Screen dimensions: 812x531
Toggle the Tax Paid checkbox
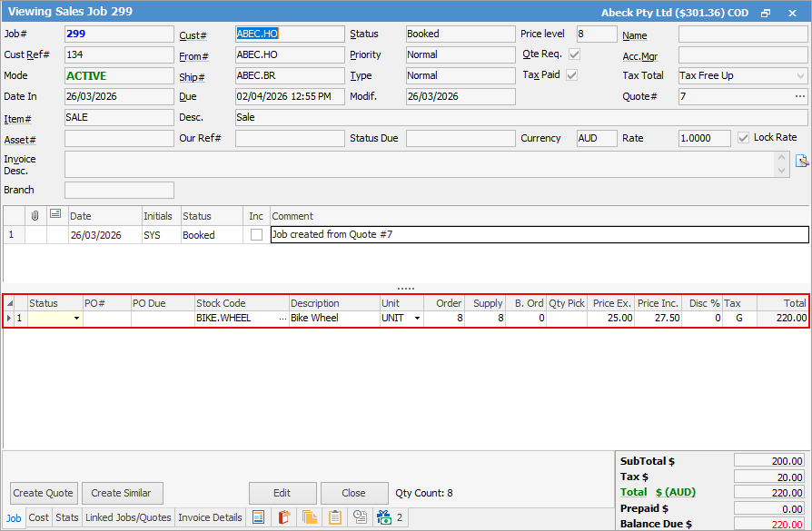[x=571, y=75]
